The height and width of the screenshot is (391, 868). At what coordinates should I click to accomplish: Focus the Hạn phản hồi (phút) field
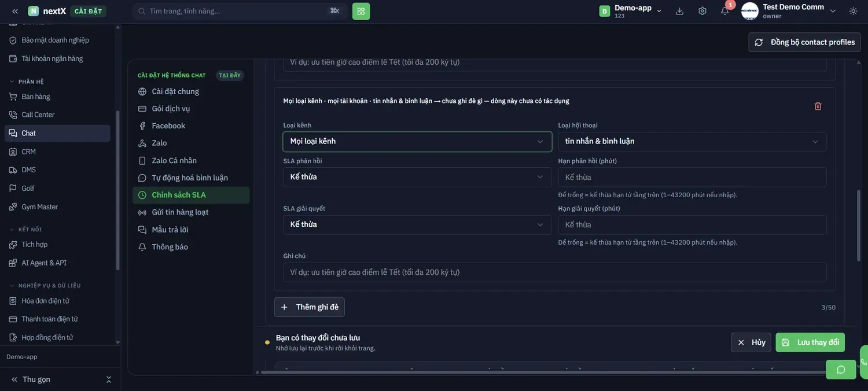coord(692,177)
